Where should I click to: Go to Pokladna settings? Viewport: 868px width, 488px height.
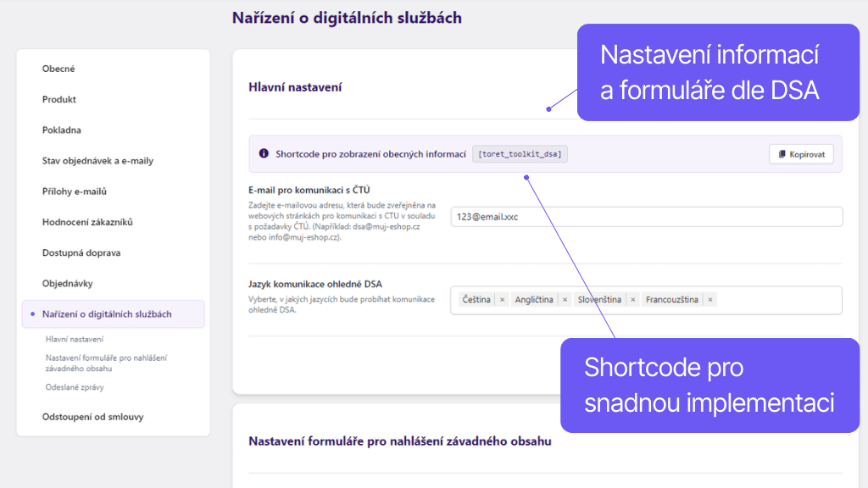[61, 130]
